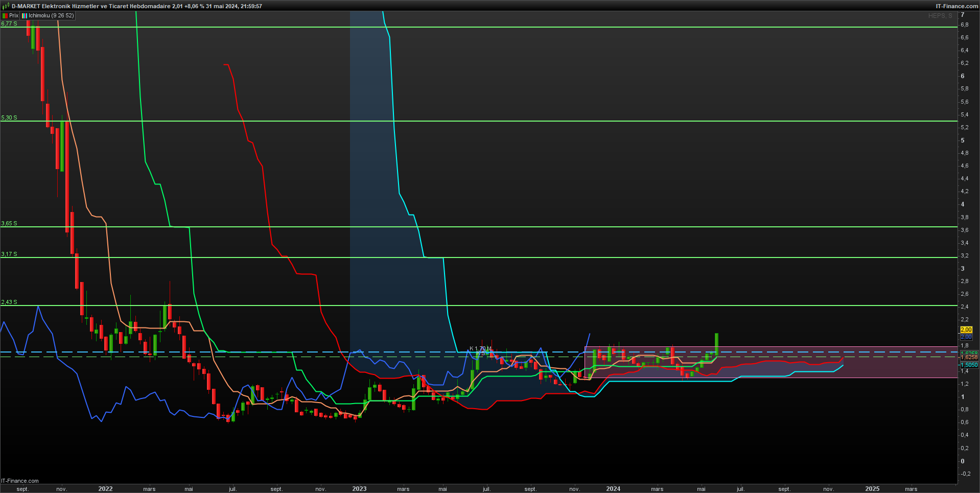The width and height of the screenshot is (980, 493).
Task: Select the 3,17 S horizontal line label
Action: (x=9, y=254)
